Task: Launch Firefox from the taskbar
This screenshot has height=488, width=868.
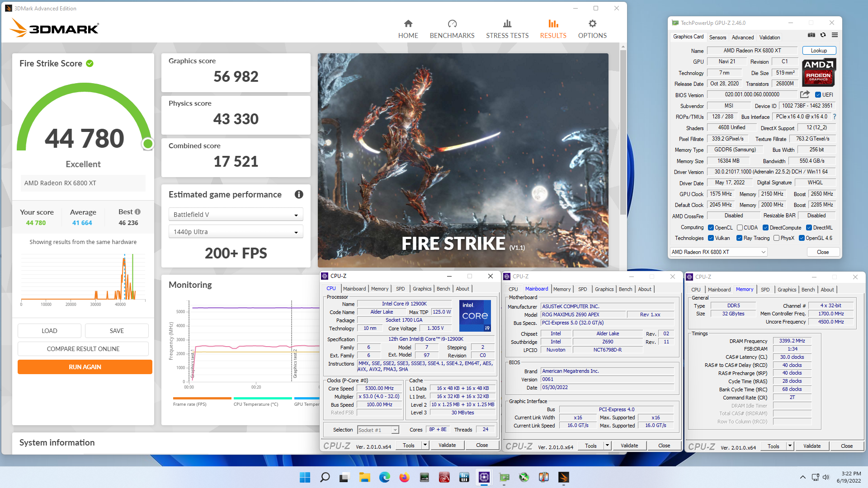Action: [404, 477]
